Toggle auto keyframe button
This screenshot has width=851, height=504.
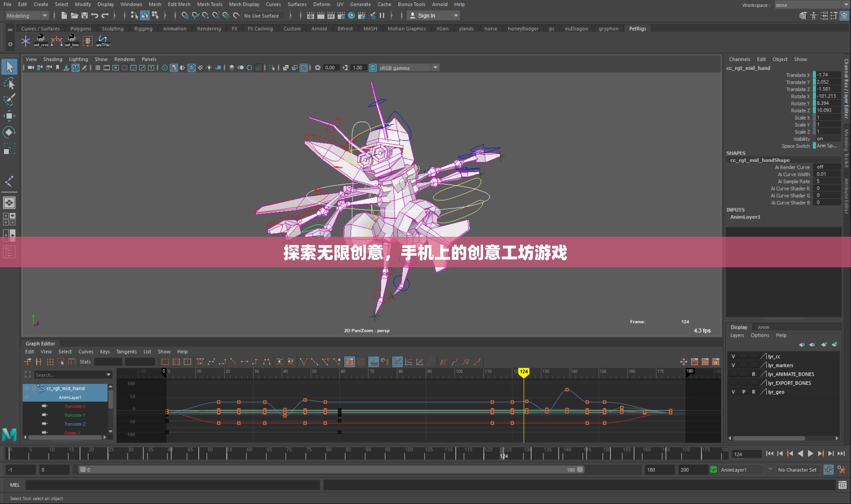829,470
